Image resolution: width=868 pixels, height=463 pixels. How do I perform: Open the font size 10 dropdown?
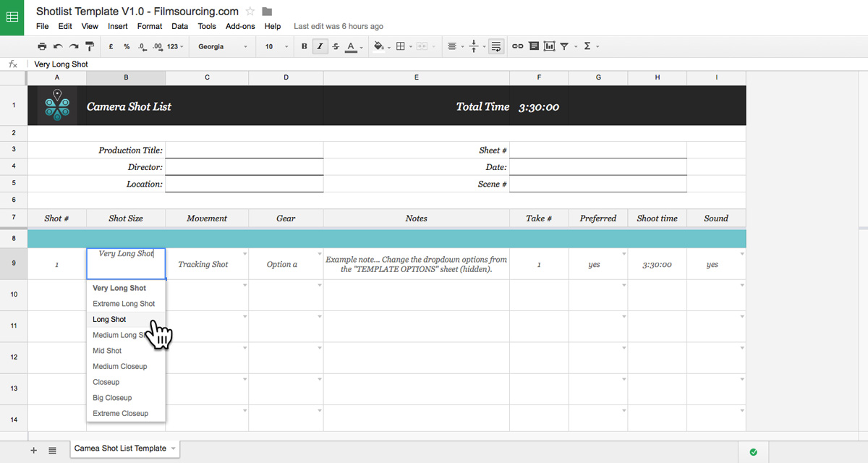pos(278,46)
